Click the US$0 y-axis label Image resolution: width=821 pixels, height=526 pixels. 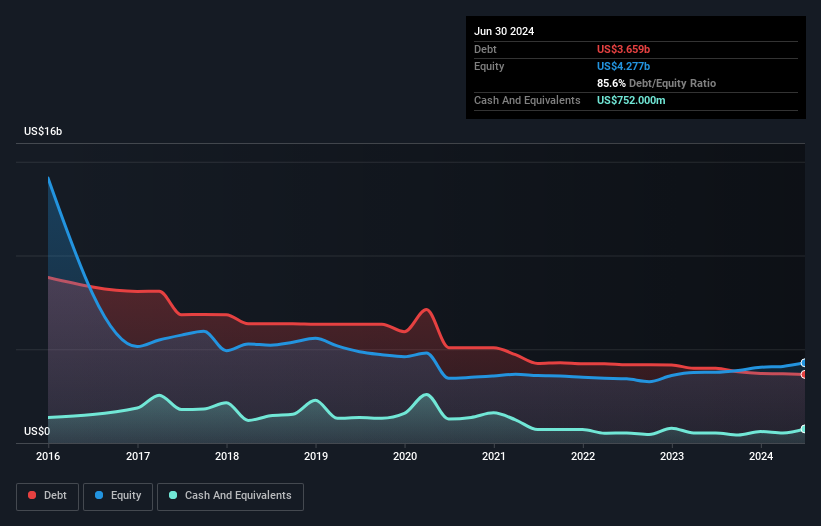37,431
